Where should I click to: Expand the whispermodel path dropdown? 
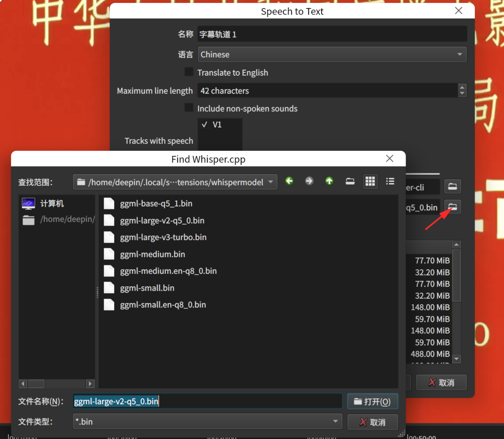pyautogui.click(x=175, y=182)
